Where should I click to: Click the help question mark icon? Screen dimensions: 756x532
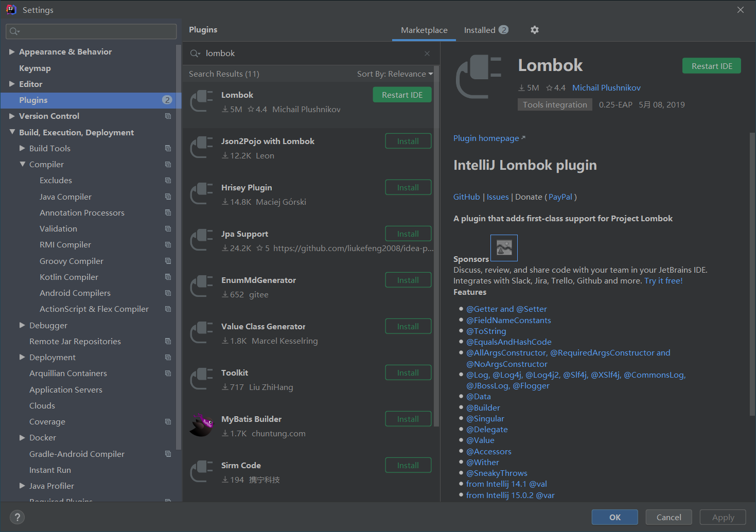(17, 517)
